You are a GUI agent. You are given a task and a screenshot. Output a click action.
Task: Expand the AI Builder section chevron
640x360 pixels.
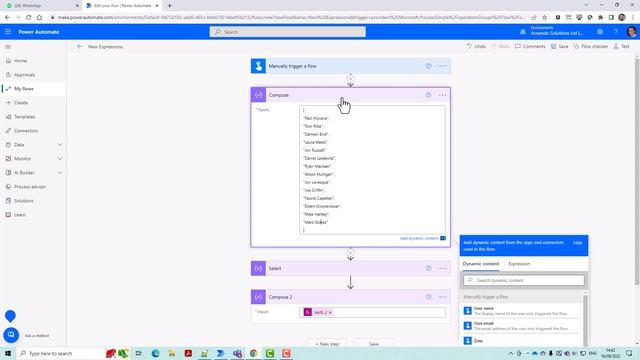(60, 173)
